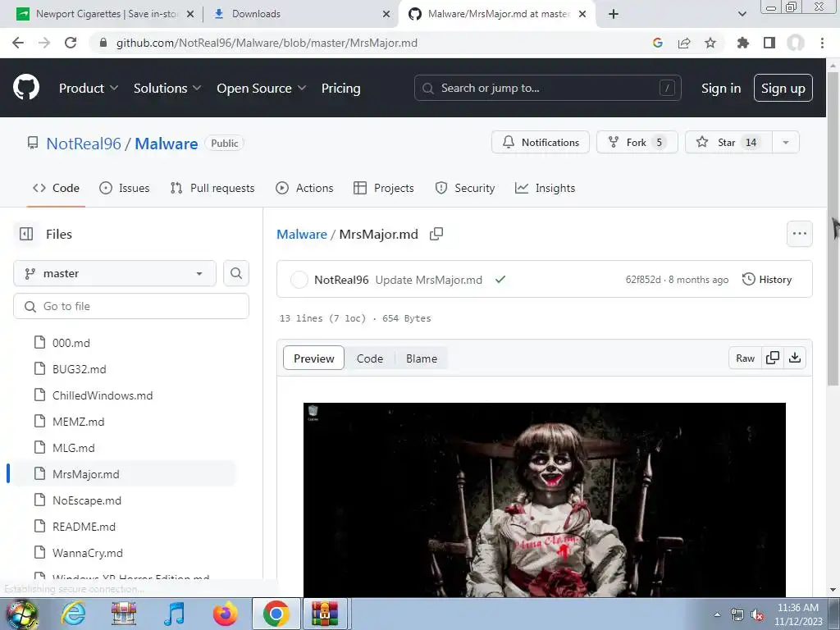Open the Chrome profile avatar
The height and width of the screenshot is (630, 840).
796,43
